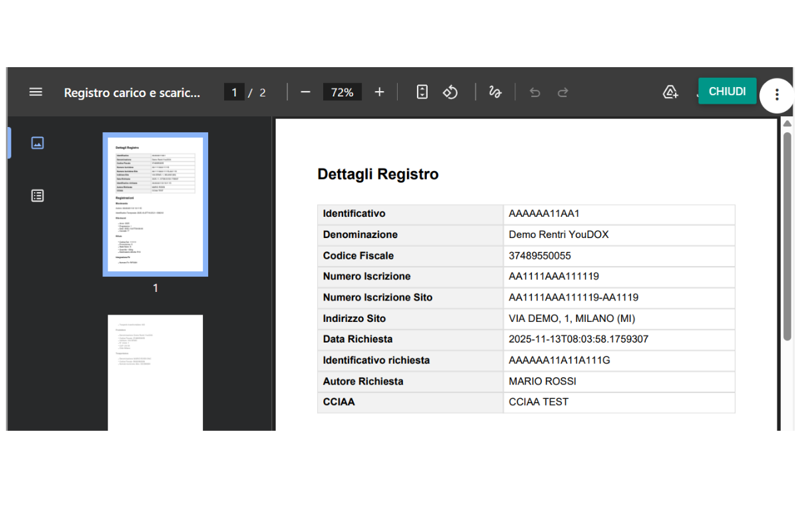798x532 pixels.
Task: Switch to thumbnails view in sidebar
Action: coord(37,142)
